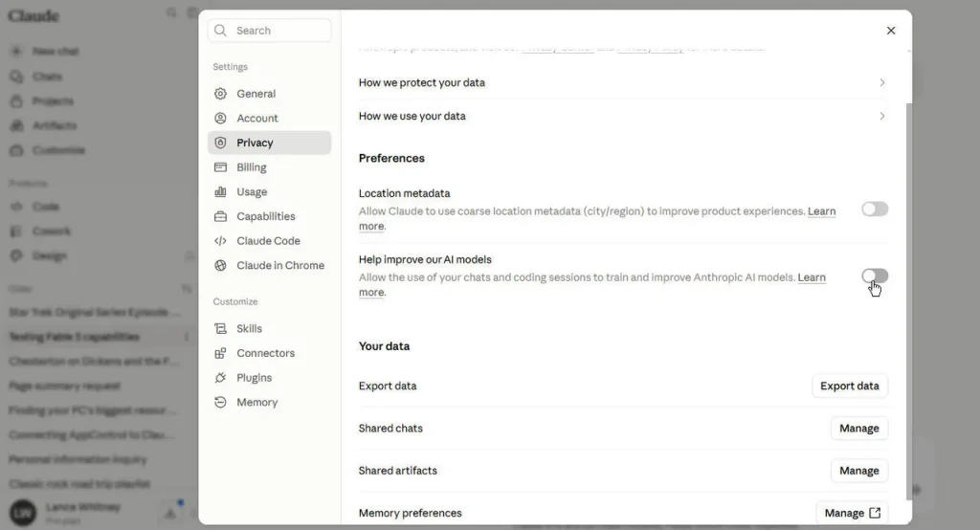
Task: Expand How we use your data
Action: (622, 117)
